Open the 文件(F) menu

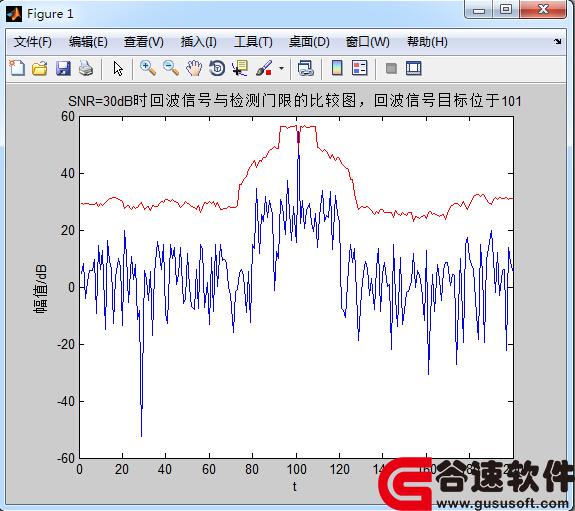click(33, 42)
